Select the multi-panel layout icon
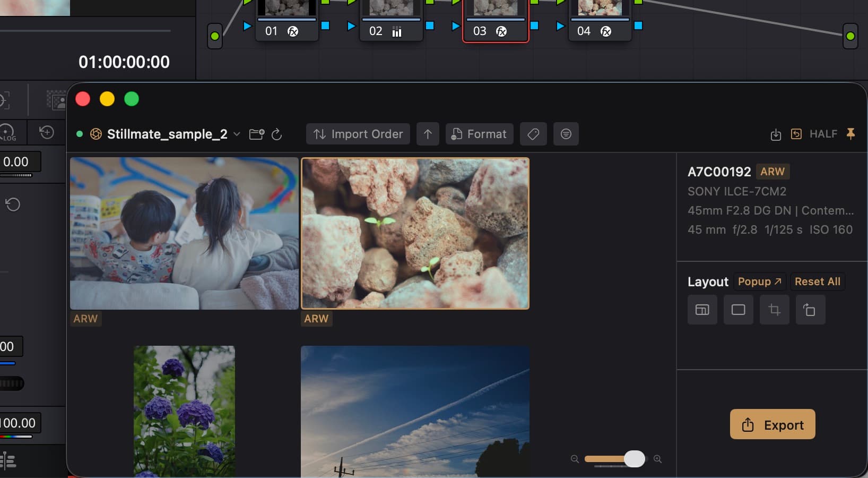 pyautogui.click(x=702, y=310)
